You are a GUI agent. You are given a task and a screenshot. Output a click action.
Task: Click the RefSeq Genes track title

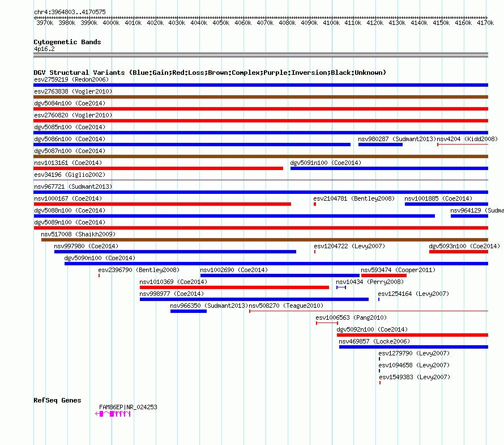point(57,400)
